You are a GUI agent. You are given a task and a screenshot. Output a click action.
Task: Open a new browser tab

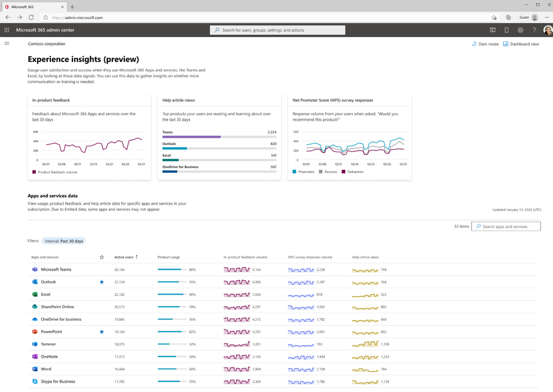(x=73, y=7)
